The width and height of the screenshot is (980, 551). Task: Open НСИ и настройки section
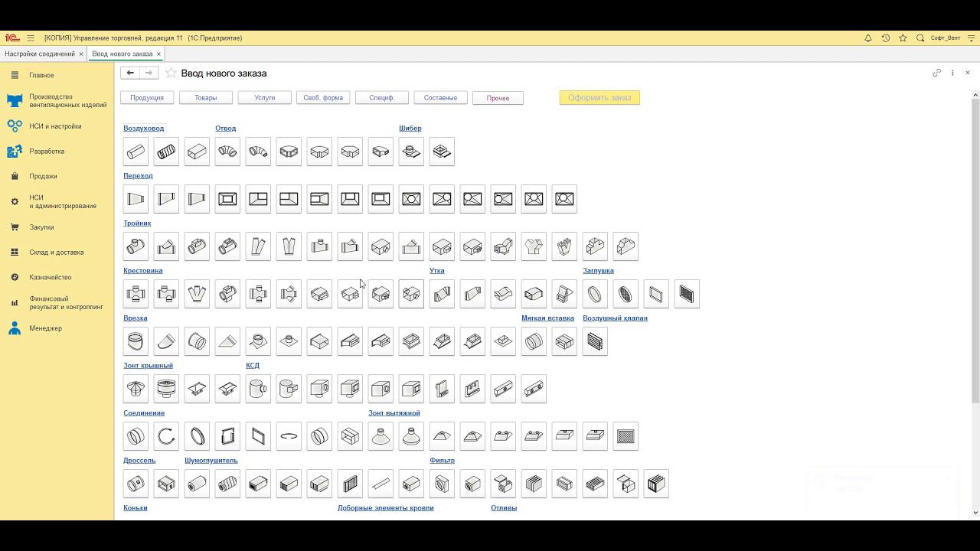point(55,126)
